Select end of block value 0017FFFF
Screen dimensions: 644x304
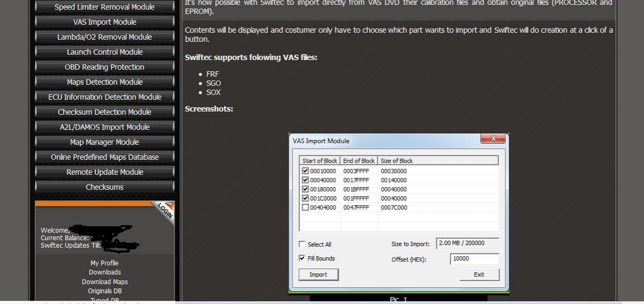tap(356, 180)
